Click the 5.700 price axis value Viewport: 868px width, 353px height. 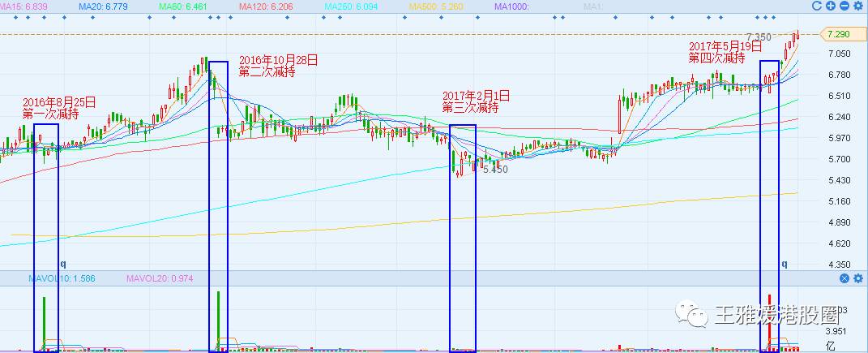click(x=838, y=159)
